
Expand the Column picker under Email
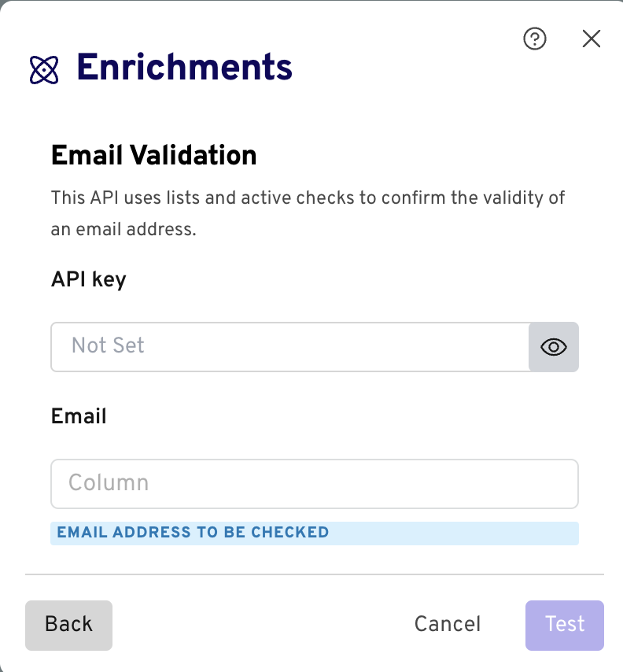coord(315,483)
